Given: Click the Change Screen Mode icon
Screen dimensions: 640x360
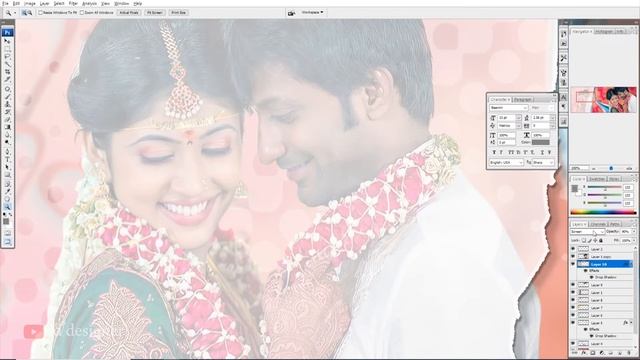Looking at the screenshot, I should pos(7,242).
